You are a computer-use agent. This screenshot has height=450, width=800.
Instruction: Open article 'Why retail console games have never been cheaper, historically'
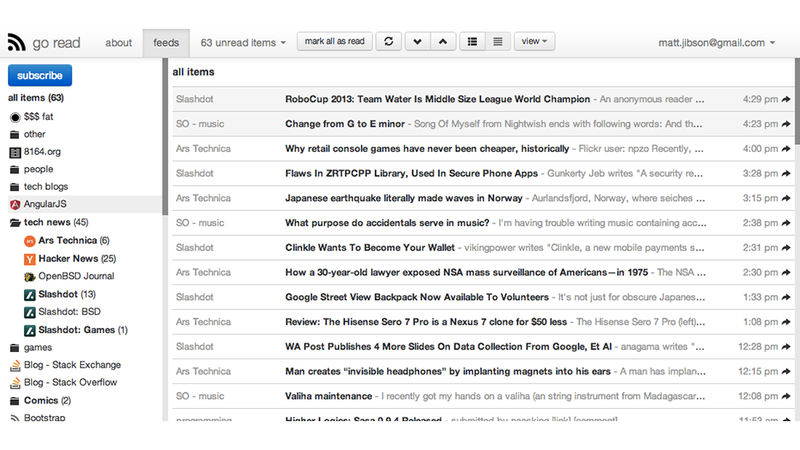[x=427, y=148]
